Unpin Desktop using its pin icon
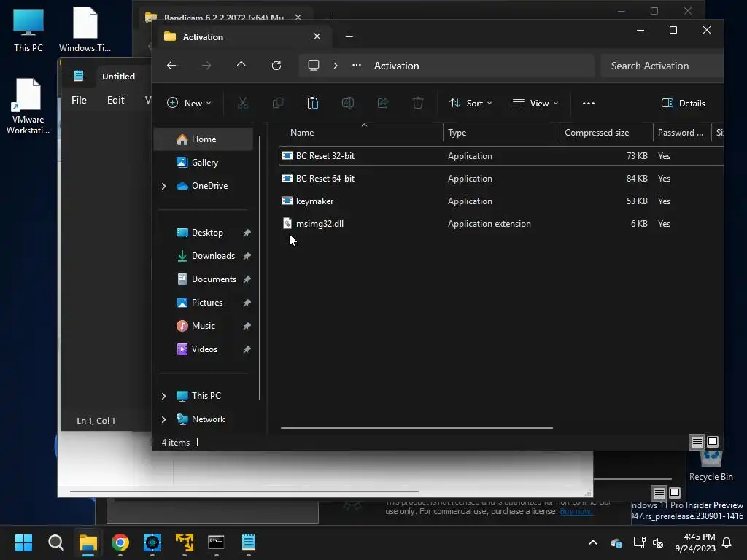 247,233
